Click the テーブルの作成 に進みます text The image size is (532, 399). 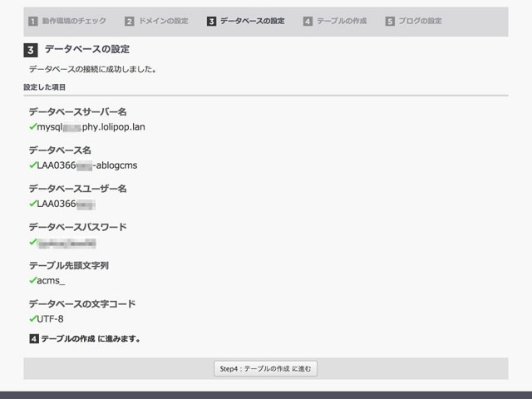point(90,339)
